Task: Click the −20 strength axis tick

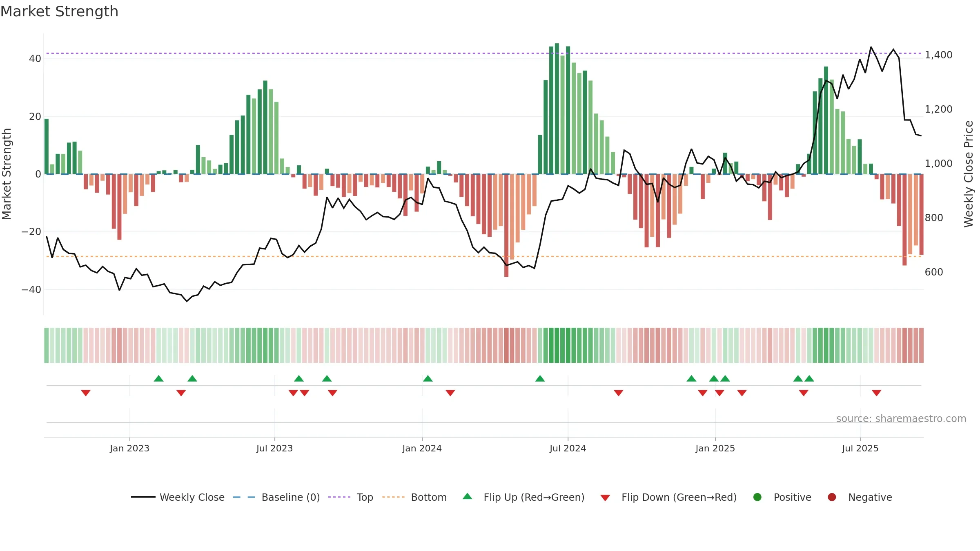Action: tap(31, 232)
